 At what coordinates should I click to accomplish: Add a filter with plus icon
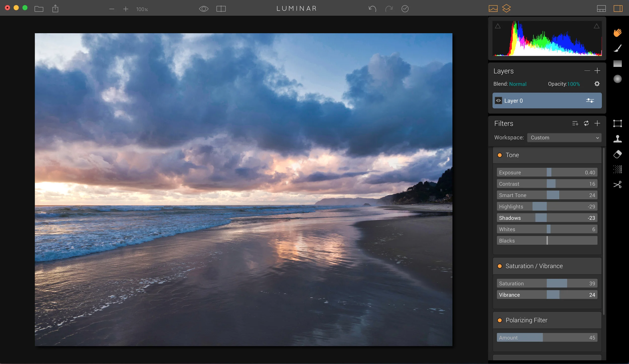(597, 123)
